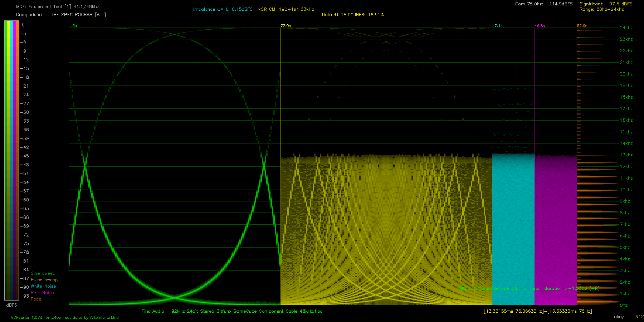This screenshot has width=644, height=322.
Task: Click the 13khz frequency axis label
Action: pos(626,155)
